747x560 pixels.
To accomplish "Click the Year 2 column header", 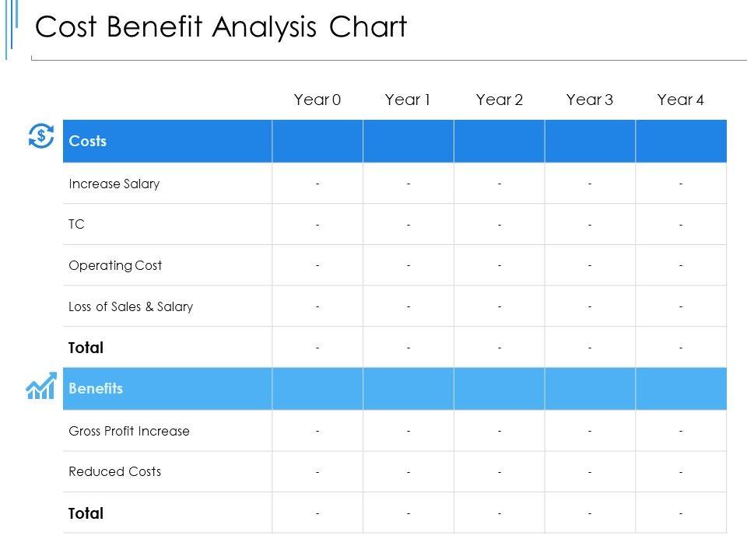I will point(499,100).
